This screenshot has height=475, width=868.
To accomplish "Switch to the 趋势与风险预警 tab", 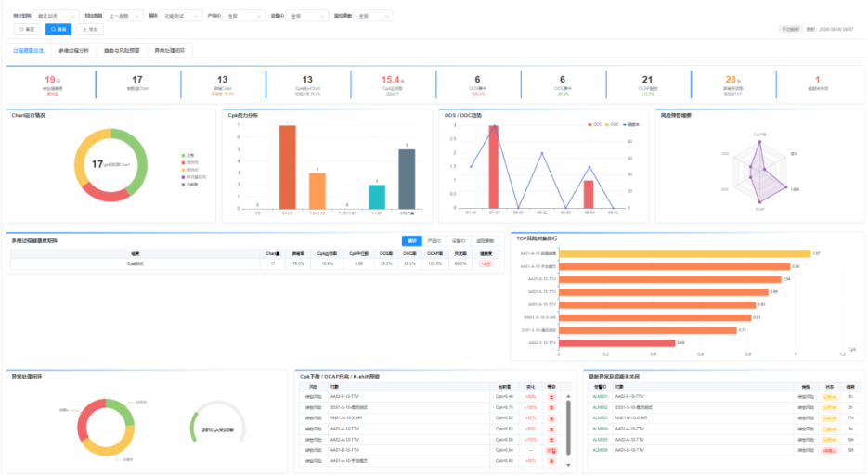I will [x=122, y=50].
